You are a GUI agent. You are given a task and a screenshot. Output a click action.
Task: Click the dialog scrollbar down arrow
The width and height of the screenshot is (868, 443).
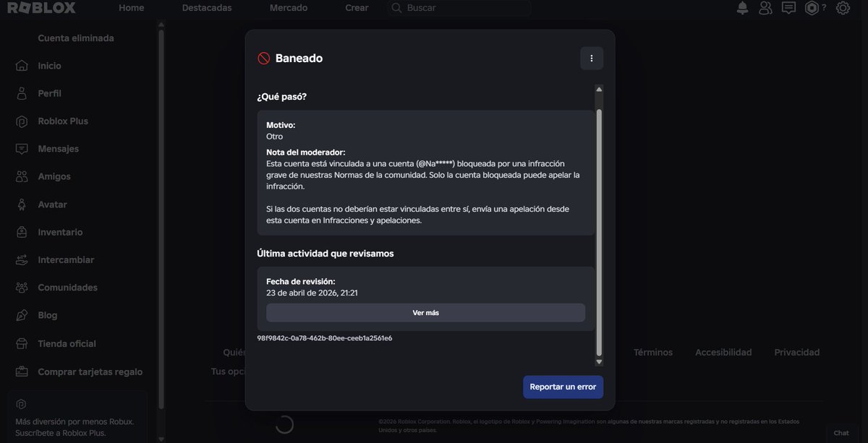click(x=599, y=361)
